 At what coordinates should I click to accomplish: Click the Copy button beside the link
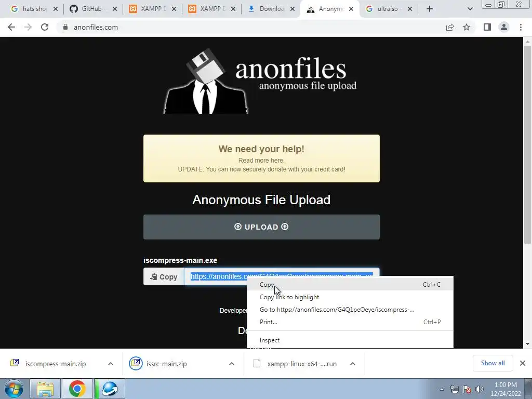164,277
